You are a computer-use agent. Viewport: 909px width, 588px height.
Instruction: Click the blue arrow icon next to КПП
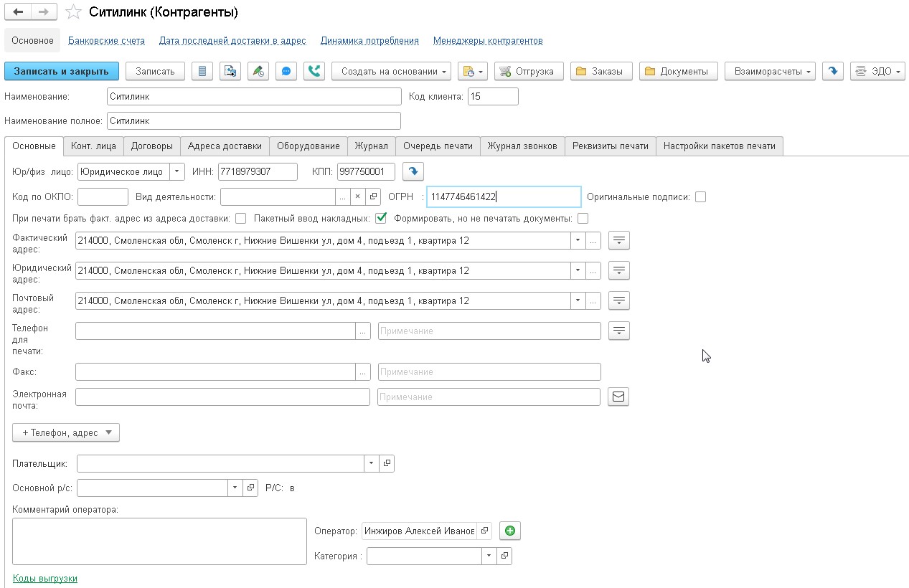click(413, 171)
